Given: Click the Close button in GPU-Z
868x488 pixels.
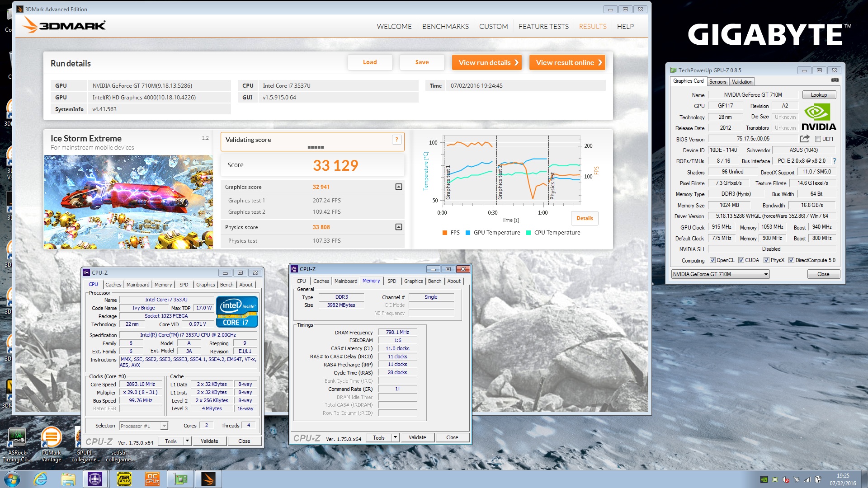Looking at the screenshot, I should (823, 274).
